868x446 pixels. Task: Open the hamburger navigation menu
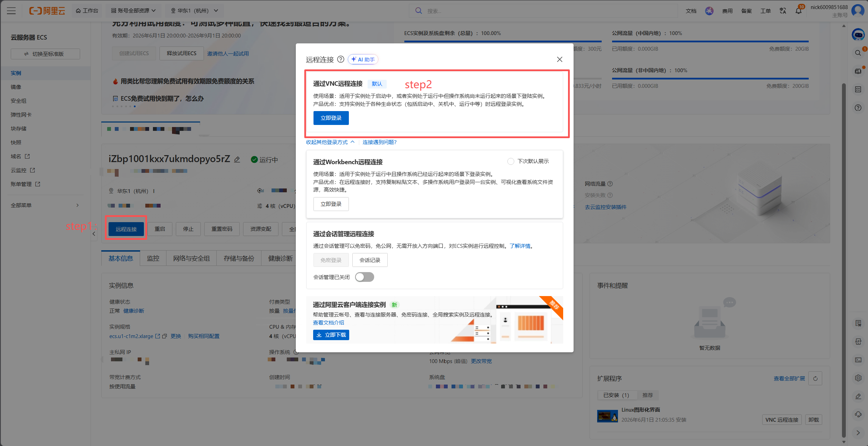[11, 11]
